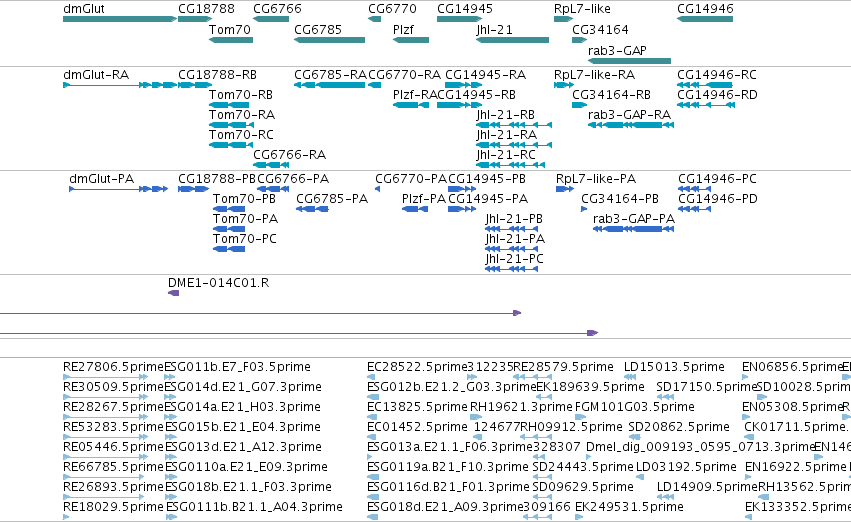Click protein rab3-GAP-PA label
Screen dimensions: 851x522
pos(634,219)
